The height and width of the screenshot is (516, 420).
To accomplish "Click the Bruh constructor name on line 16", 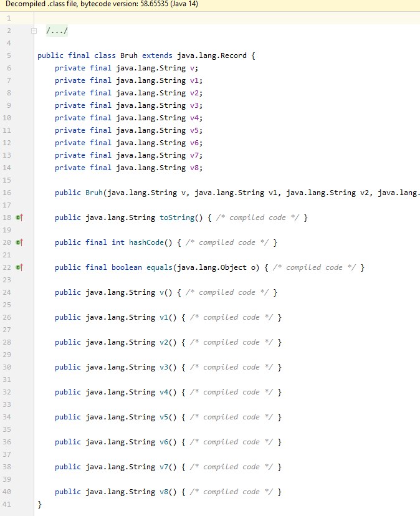I will point(94,193).
